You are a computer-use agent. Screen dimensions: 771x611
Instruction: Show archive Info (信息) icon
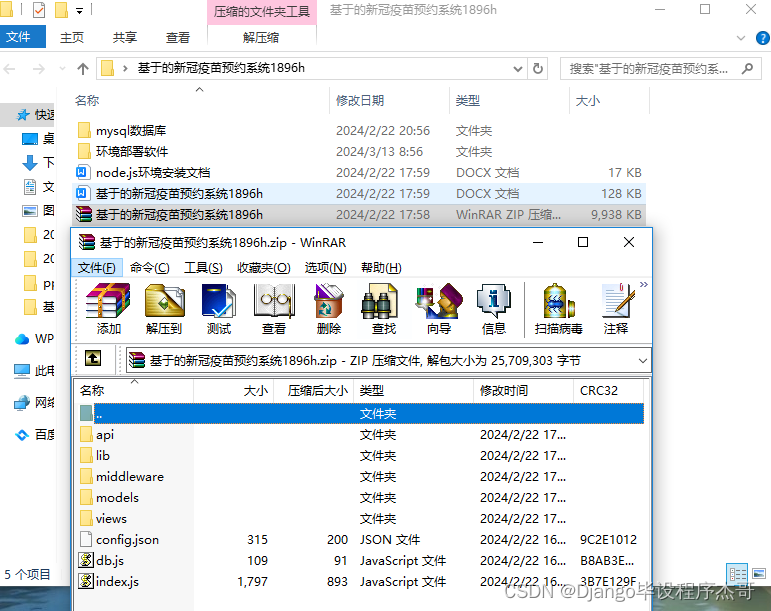[x=494, y=309]
